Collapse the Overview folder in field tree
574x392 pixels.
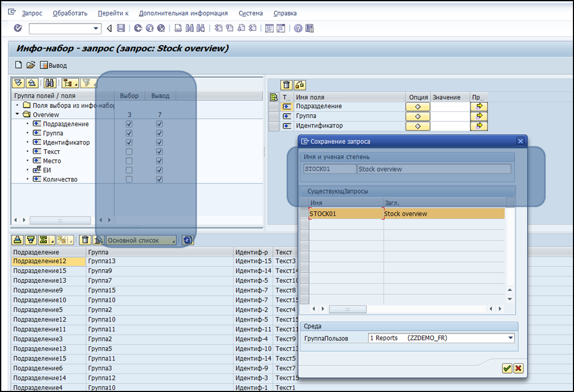18,115
